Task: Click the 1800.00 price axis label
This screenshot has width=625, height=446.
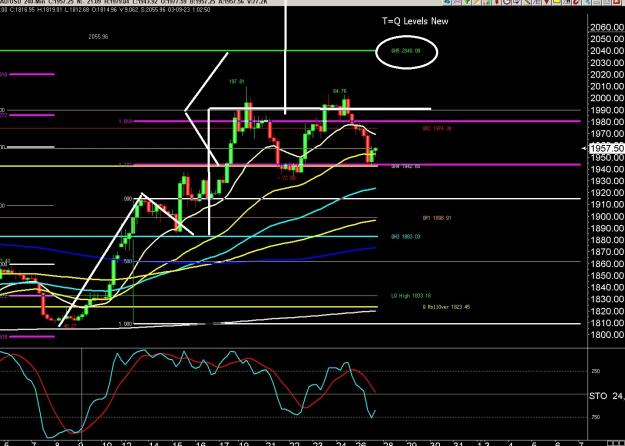Action: 606,335
